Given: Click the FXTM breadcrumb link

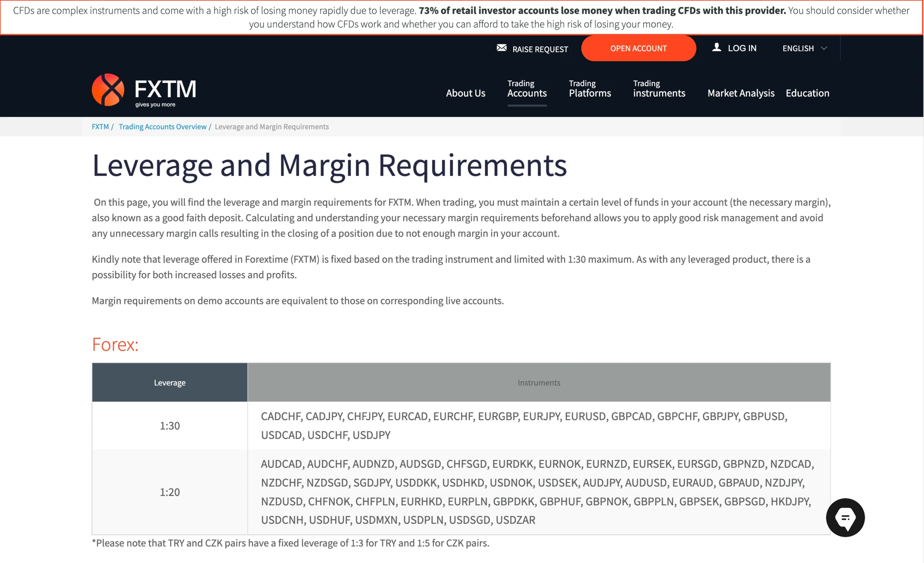Looking at the screenshot, I should click(x=100, y=127).
